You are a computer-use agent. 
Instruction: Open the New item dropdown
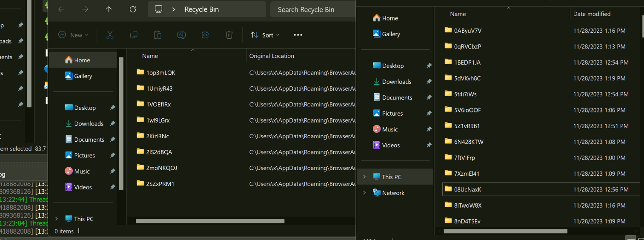[x=73, y=35]
